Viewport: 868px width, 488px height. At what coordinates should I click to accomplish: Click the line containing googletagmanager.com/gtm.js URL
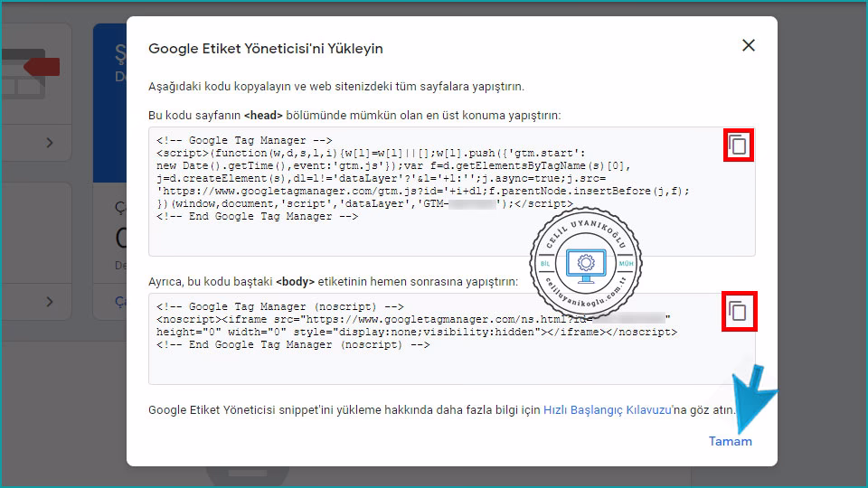[423, 191]
